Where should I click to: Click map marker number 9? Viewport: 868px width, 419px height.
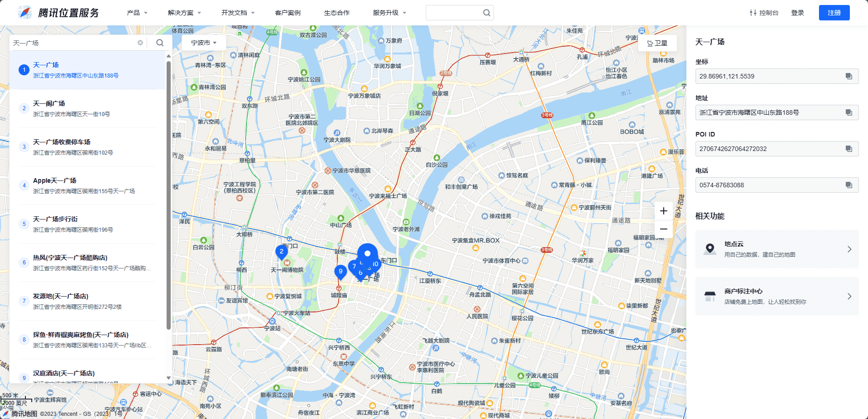340,272
